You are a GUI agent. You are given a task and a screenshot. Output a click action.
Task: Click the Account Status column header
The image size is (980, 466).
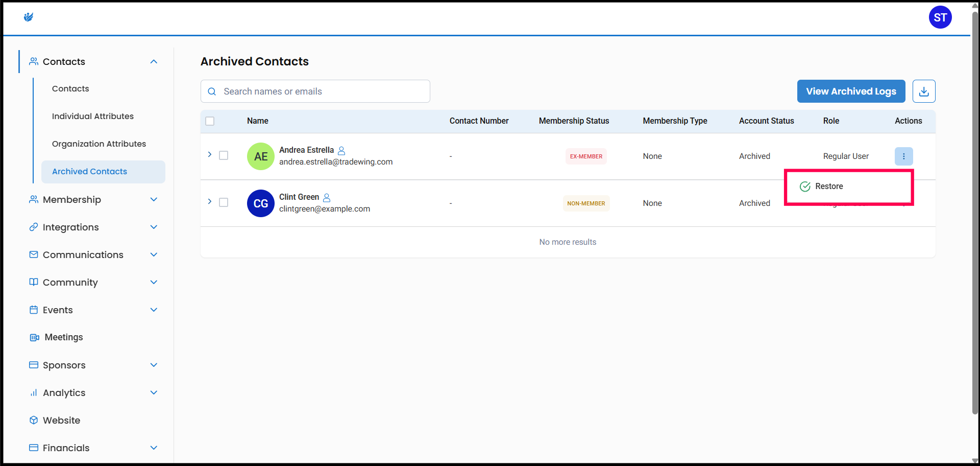766,121
